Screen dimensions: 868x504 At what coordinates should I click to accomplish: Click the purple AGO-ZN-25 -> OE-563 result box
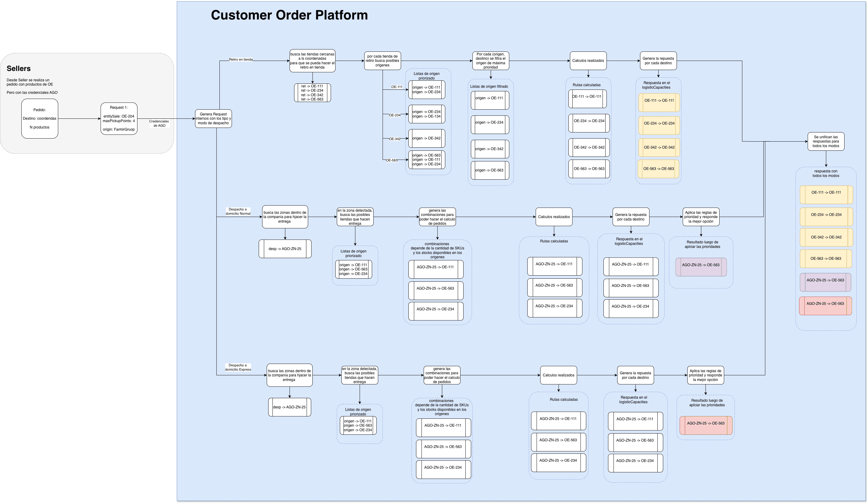pos(701,267)
